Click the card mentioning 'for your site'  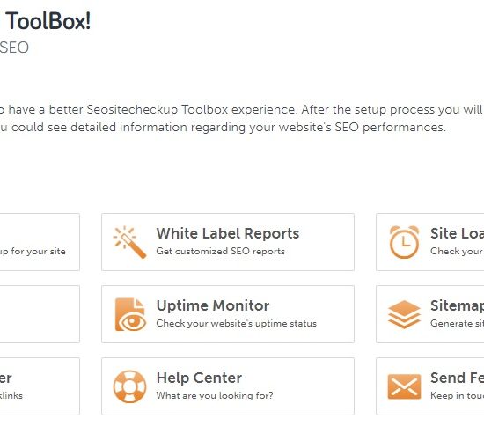[40, 242]
